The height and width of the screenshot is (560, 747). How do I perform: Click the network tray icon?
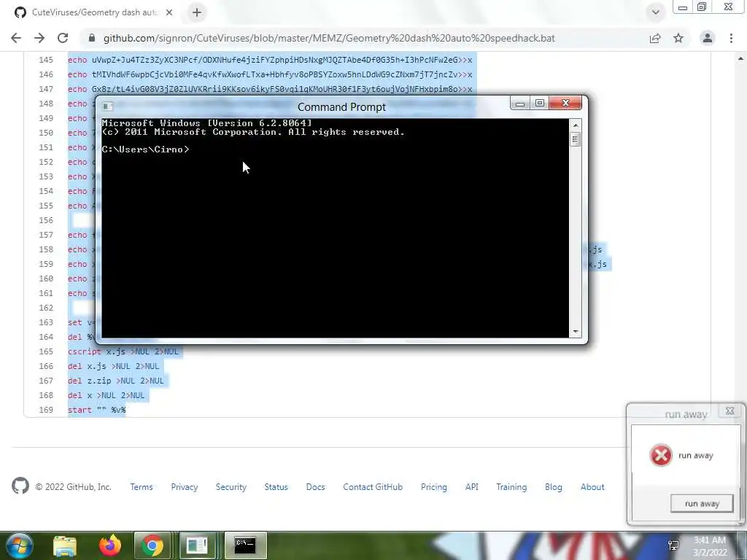click(x=673, y=545)
